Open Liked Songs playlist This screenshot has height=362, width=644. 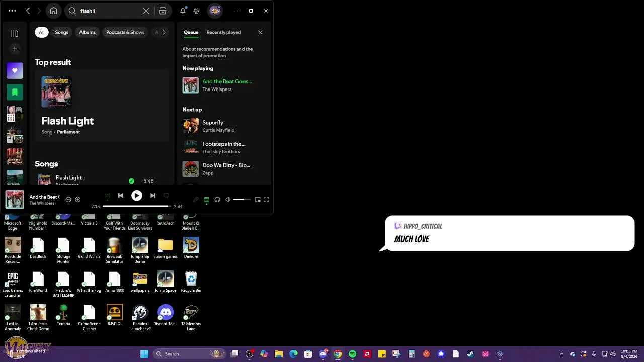[x=15, y=71]
